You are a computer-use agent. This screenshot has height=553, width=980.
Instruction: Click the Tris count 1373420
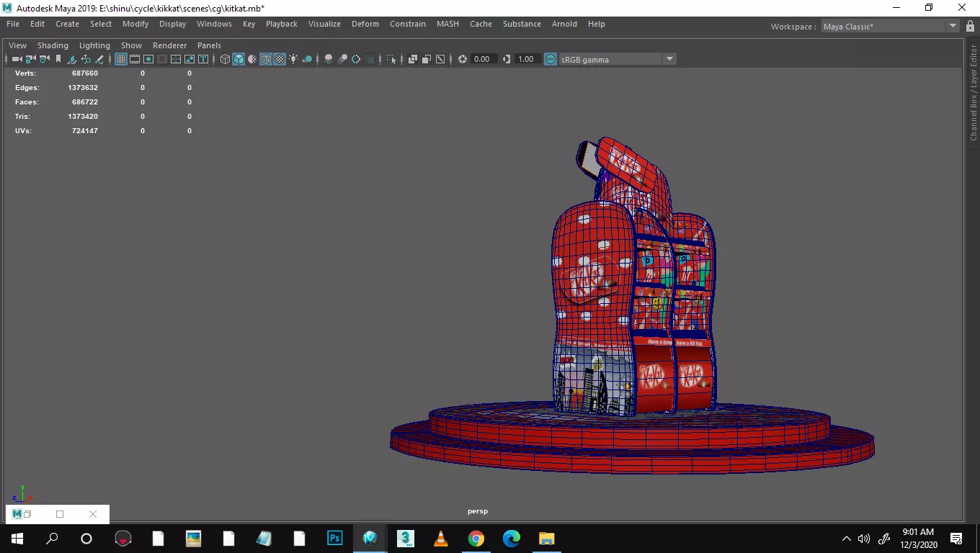coord(83,117)
